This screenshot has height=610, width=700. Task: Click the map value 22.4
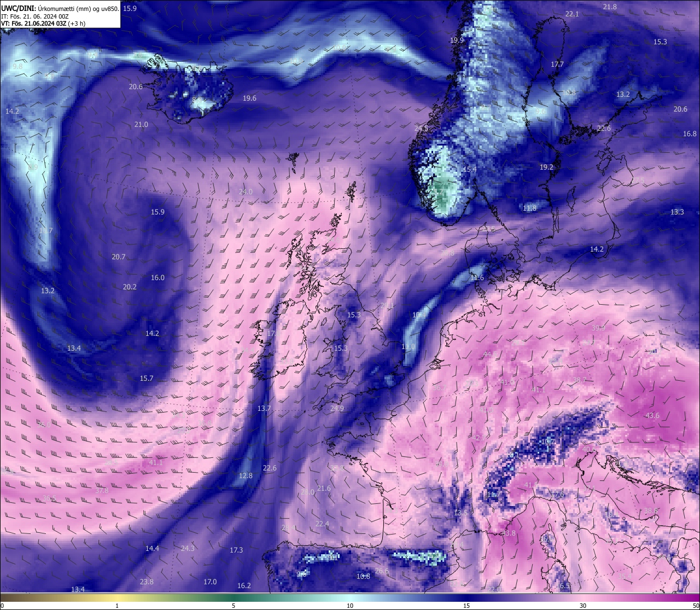(x=322, y=524)
